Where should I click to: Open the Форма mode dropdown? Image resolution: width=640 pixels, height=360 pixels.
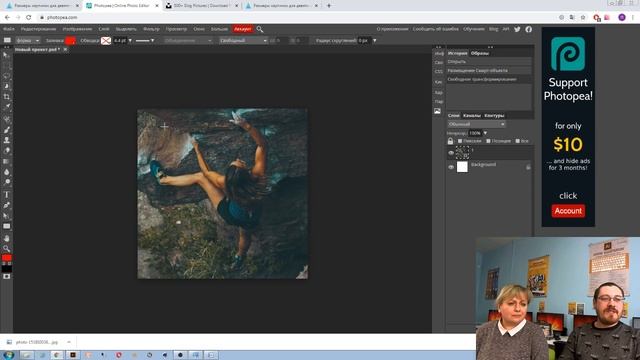[27, 40]
